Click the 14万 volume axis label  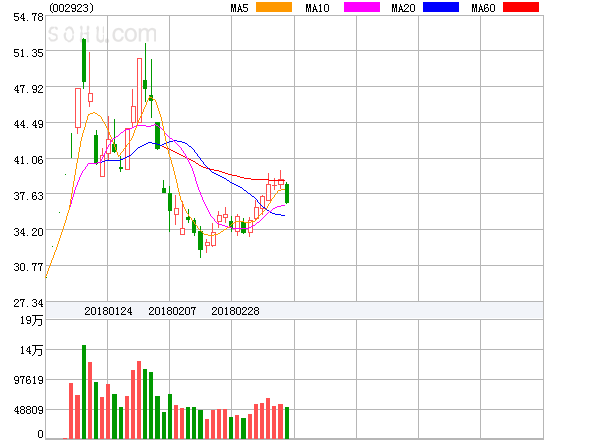[x=31, y=350]
